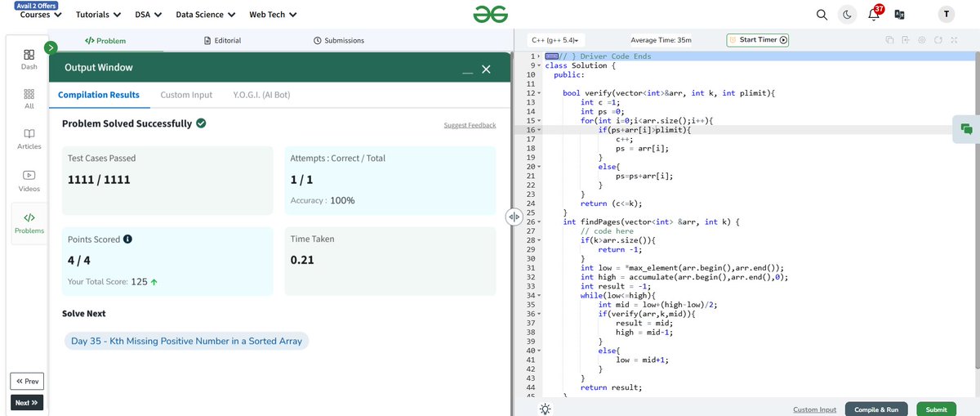Screen dimensions: 980x416
Task: Click the copy code icon in editor toolbar
Action: coord(890,40)
